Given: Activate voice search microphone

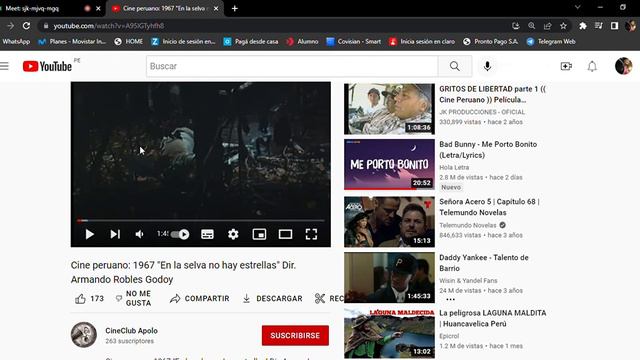Looking at the screenshot, I should [487, 66].
